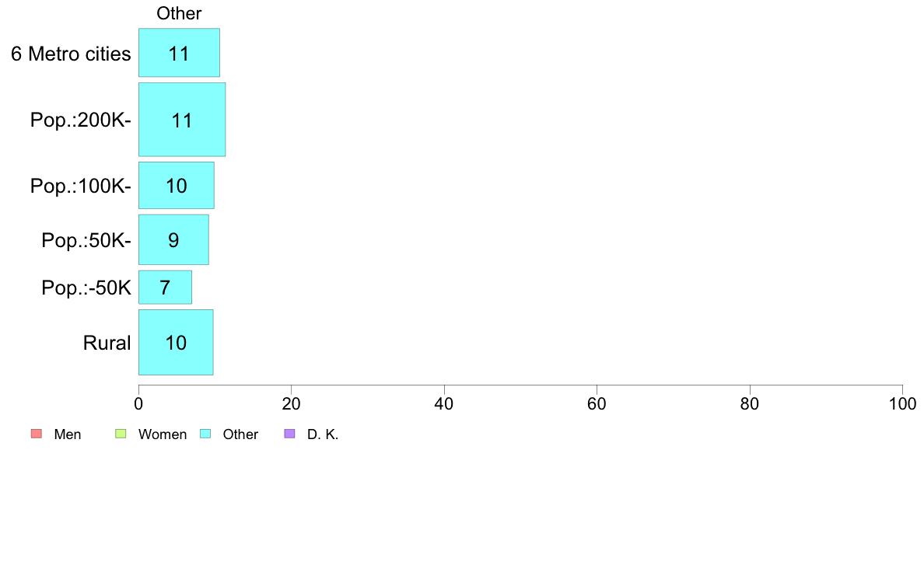Screen dimensions: 924x572
Task: Click the Pop.:-50K bar showing 7
Action: [165, 288]
